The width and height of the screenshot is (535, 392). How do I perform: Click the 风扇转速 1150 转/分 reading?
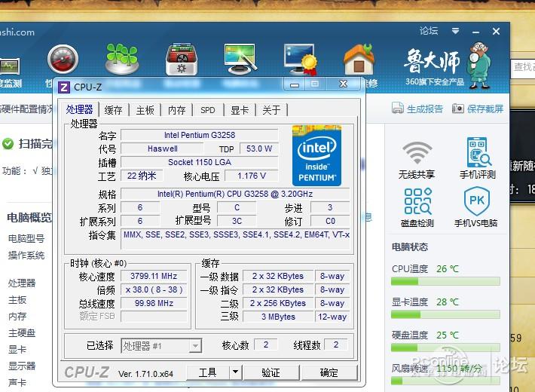coord(459,369)
